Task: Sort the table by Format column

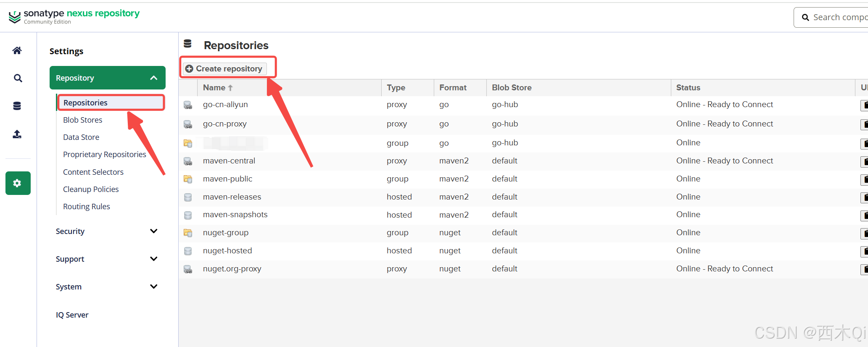Action: tap(460, 88)
